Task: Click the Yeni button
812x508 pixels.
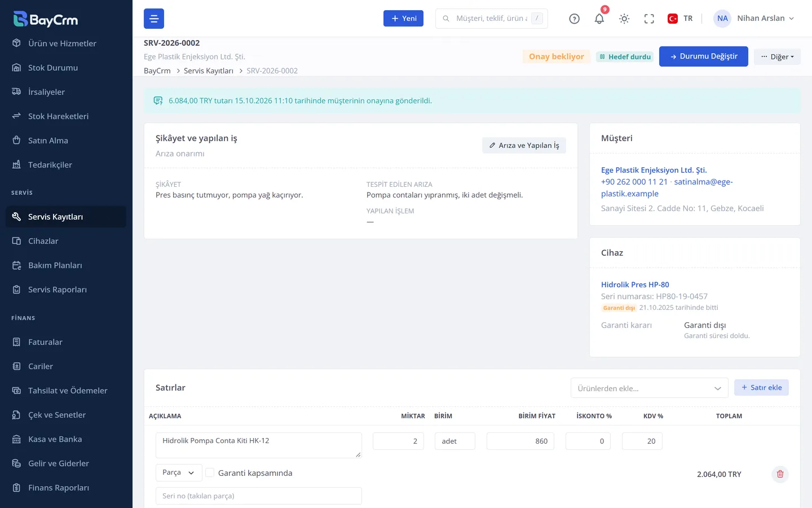Action: click(403, 19)
